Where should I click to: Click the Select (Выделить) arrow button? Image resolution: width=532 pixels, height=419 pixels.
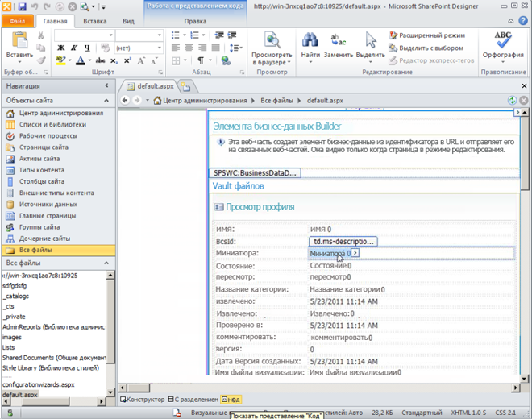coord(371,48)
